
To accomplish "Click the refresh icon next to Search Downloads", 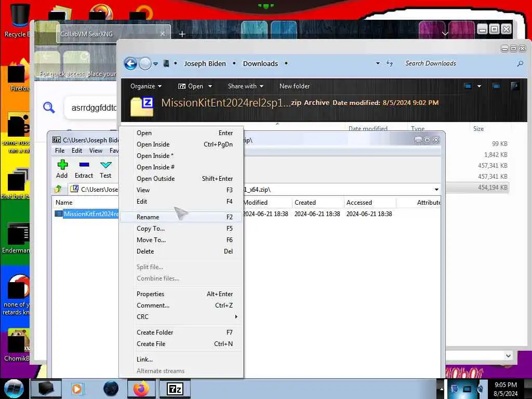I will [390, 63].
